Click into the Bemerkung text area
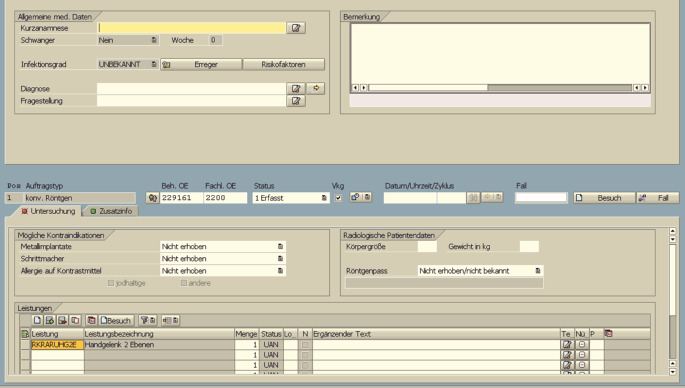The image size is (685, 388). 500,53
